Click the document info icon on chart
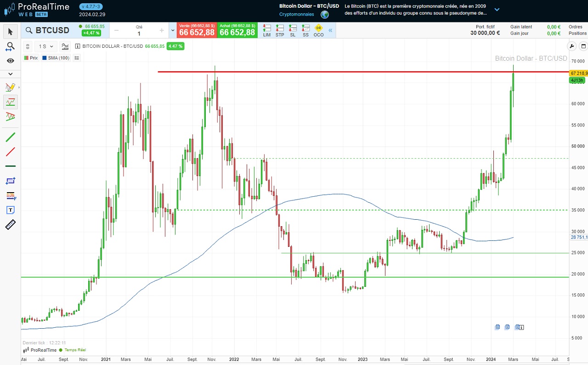588x365 pixels. point(520,327)
